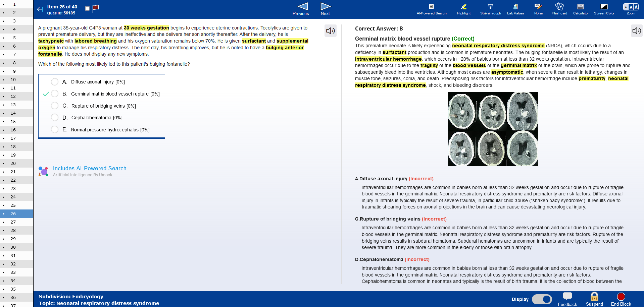Screen dimensions: 644x307
Task: Select answer choice E Normal pressure hydrocephalus
Action: pos(55,129)
